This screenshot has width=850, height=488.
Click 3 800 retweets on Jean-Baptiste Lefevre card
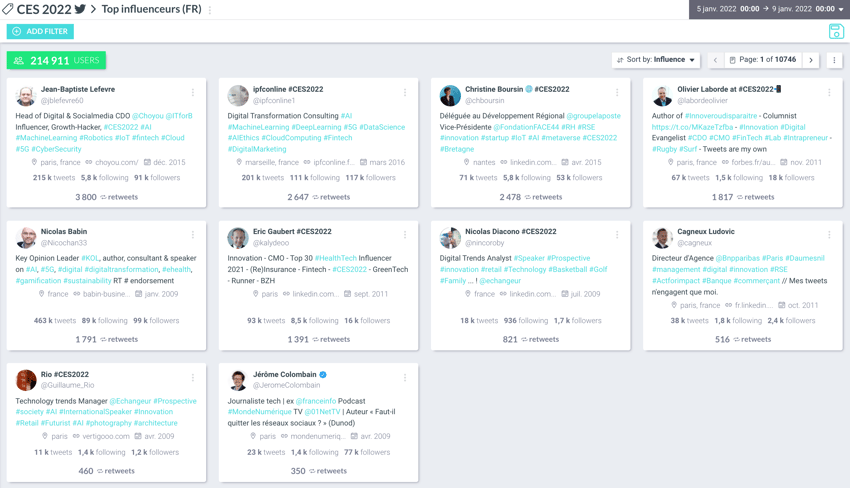pos(106,197)
